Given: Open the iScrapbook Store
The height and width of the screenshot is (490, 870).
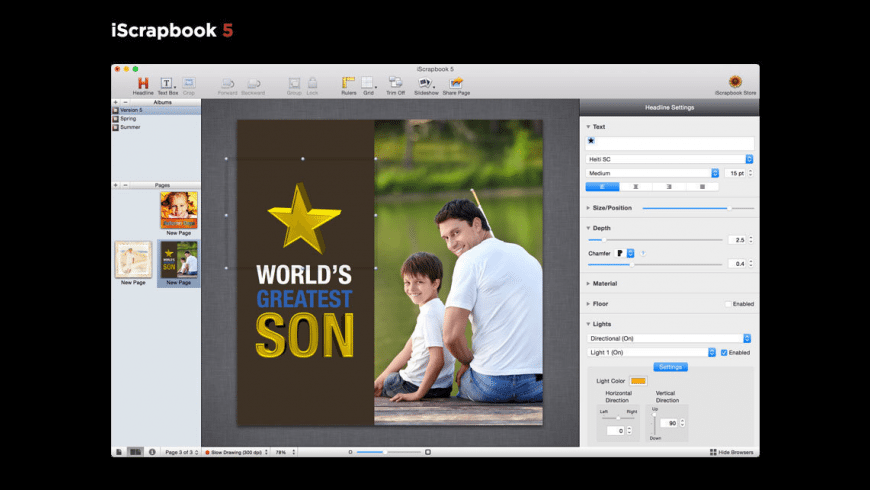Looking at the screenshot, I should tap(735, 83).
